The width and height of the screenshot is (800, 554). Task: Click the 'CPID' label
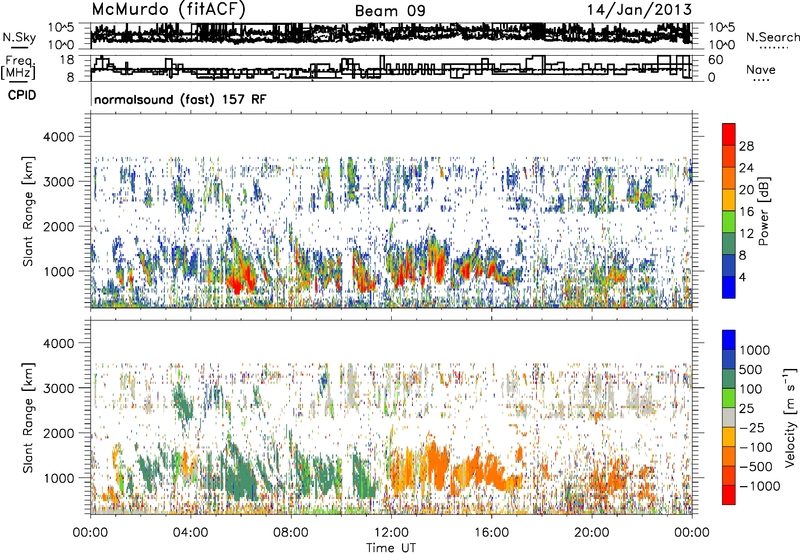click(22, 95)
